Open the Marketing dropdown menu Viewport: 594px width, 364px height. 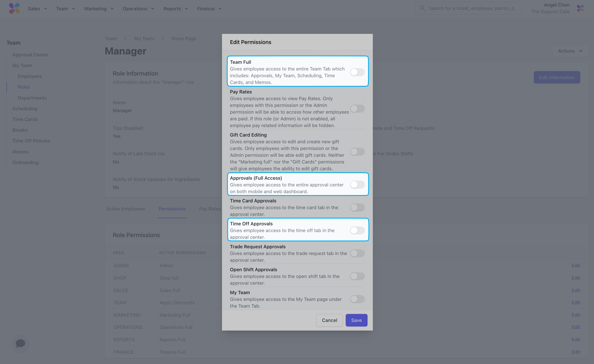pos(99,9)
